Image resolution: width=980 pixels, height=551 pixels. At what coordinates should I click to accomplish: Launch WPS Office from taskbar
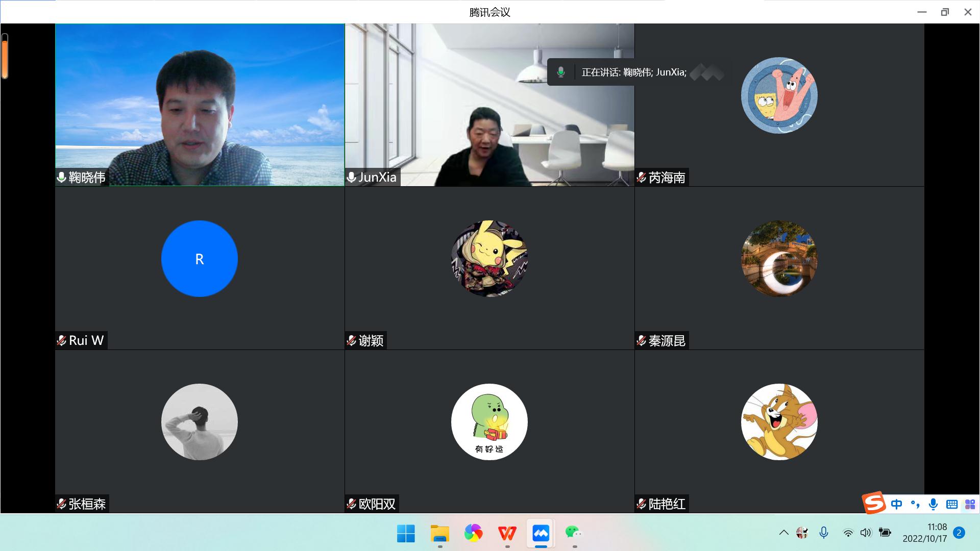(507, 534)
